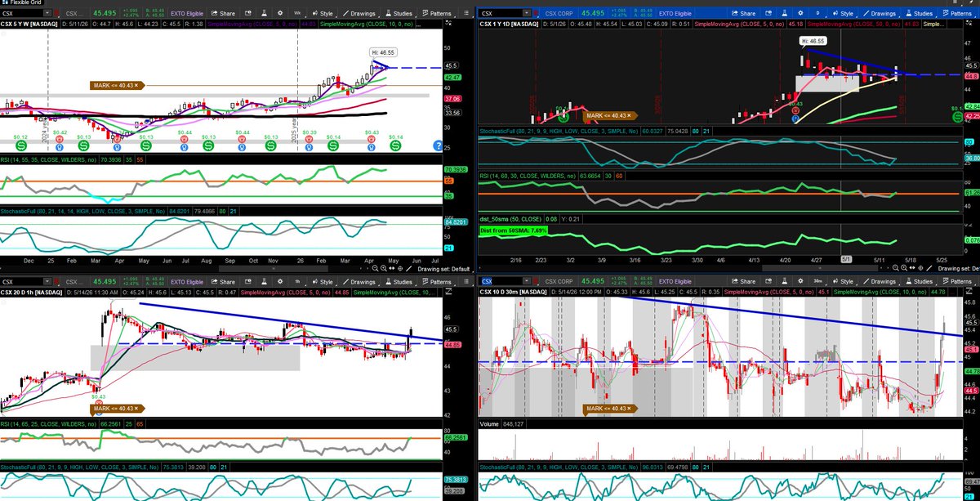Viewport: 980px width, 501px height.
Task: Open chart settings gear in weekly chart
Action: pos(280,14)
